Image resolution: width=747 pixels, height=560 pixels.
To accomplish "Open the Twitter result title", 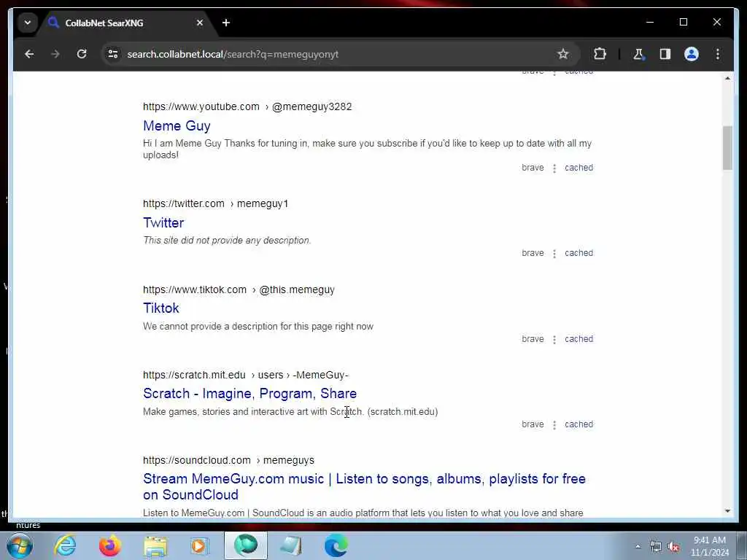I will click(x=163, y=223).
